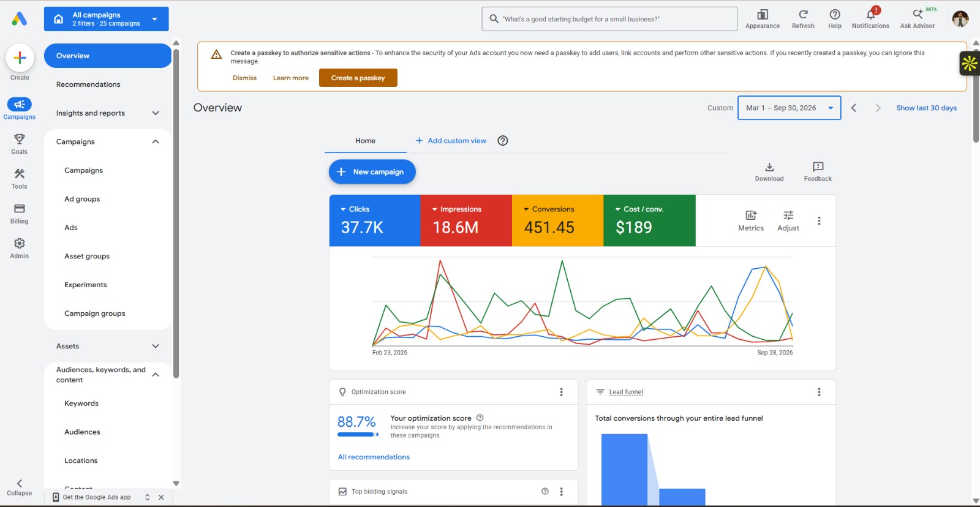The width and height of the screenshot is (980, 507).
Task: Go to Ad groups page
Action: point(82,199)
